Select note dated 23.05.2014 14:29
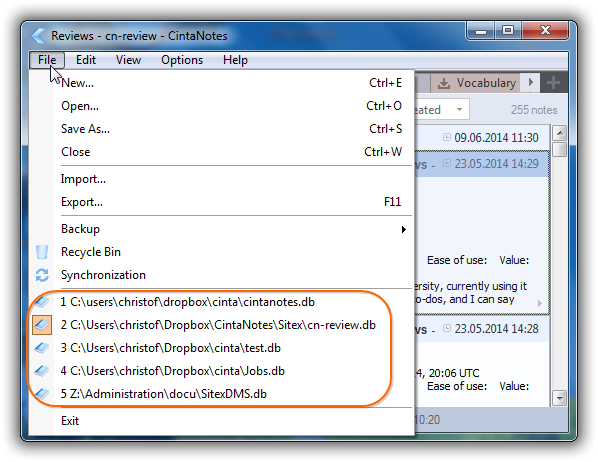598x462 pixels. (482, 164)
